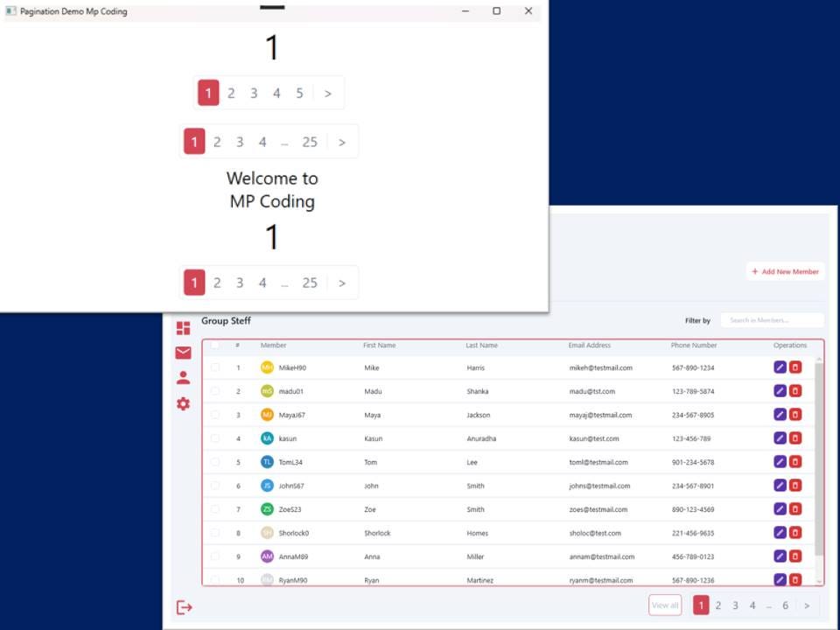
Task: Advance to next page via the top chevron
Action: point(328,92)
